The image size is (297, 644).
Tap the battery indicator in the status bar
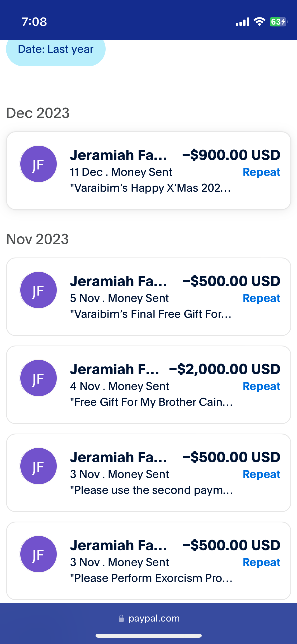[279, 22]
